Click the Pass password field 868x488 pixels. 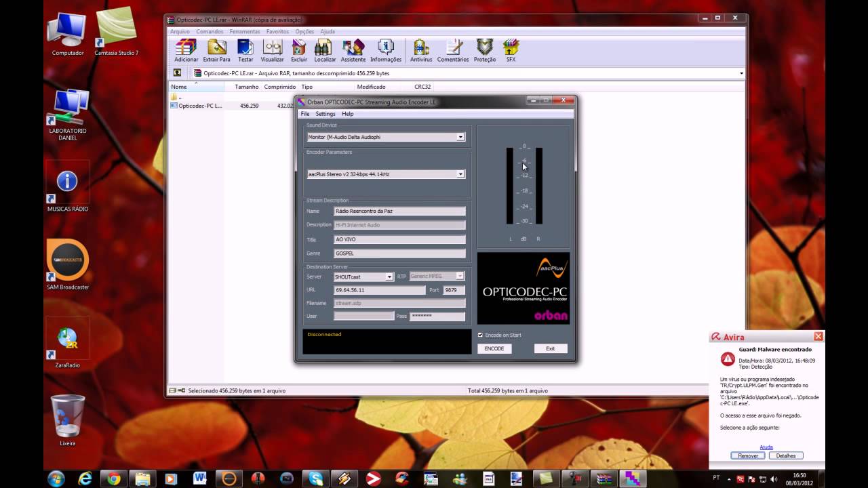tap(437, 316)
